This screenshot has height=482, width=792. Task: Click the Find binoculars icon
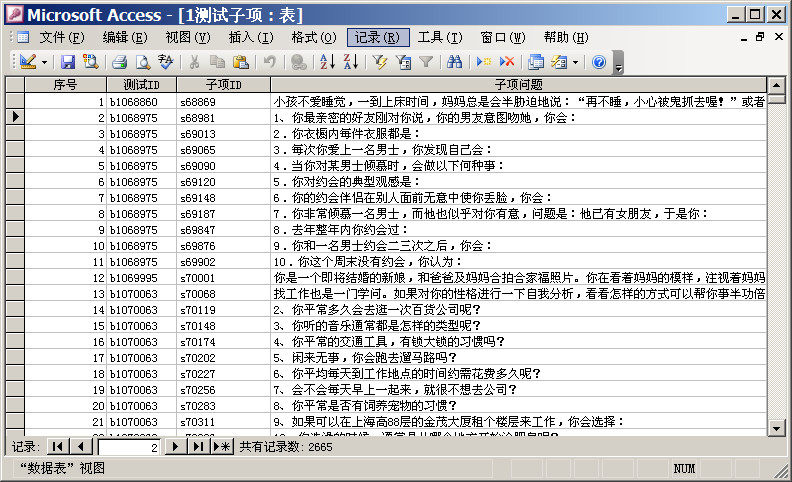point(455,62)
